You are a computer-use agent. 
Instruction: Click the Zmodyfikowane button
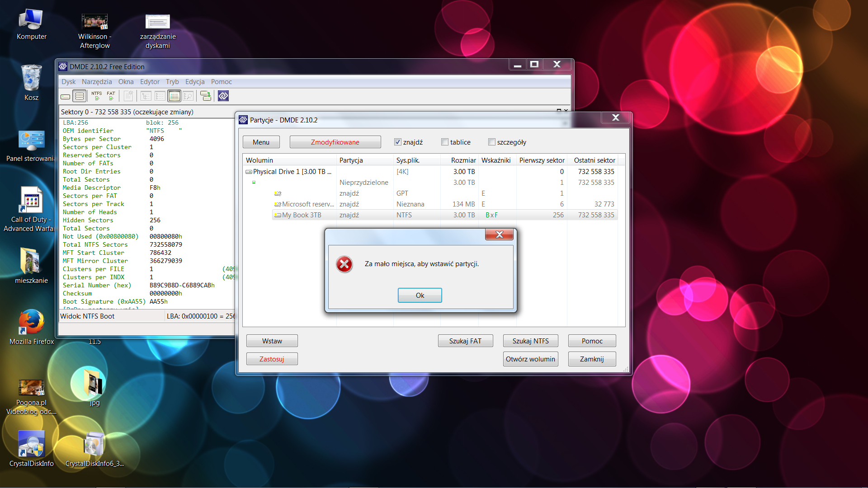tap(335, 142)
